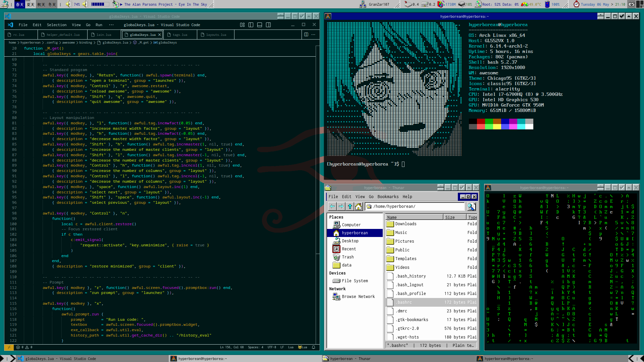Change encoding via 'UTF-8' status item
The width and height of the screenshot is (644, 362).
coord(272,347)
